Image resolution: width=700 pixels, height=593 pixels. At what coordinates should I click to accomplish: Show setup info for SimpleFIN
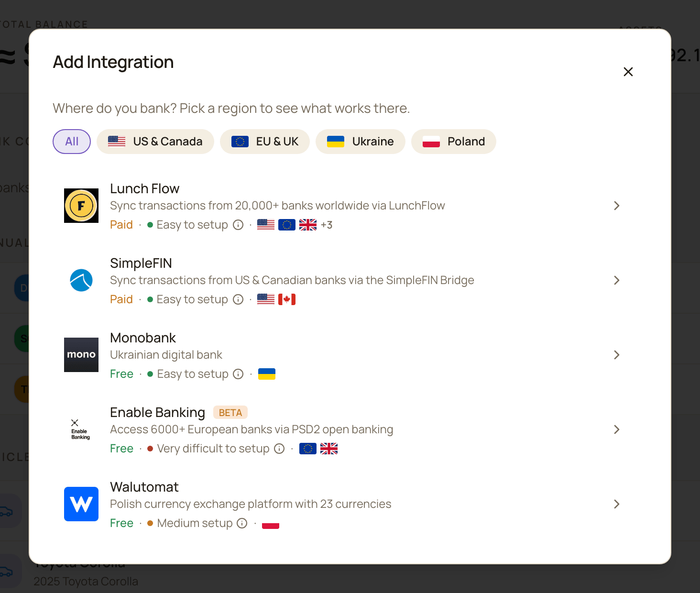tap(238, 299)
